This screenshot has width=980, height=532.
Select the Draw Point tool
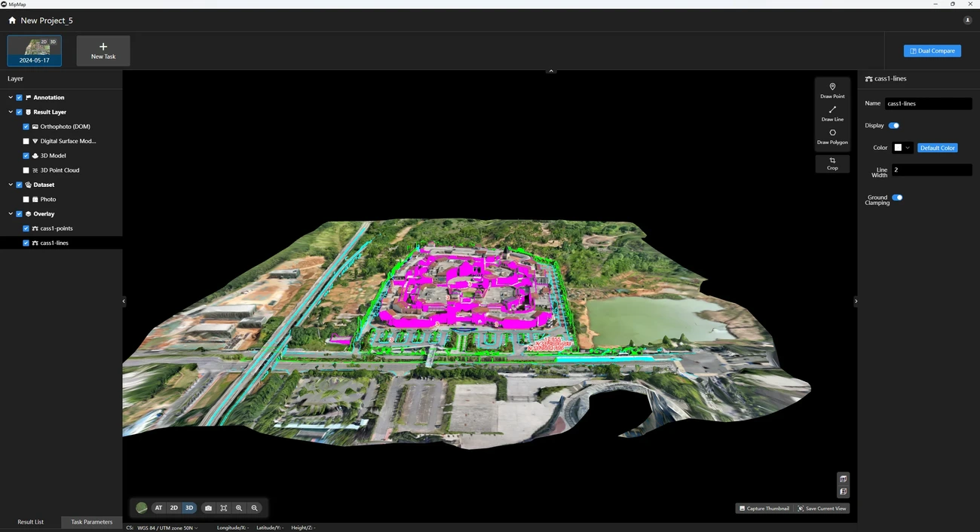pyautogui.click(x=832, y=90)
